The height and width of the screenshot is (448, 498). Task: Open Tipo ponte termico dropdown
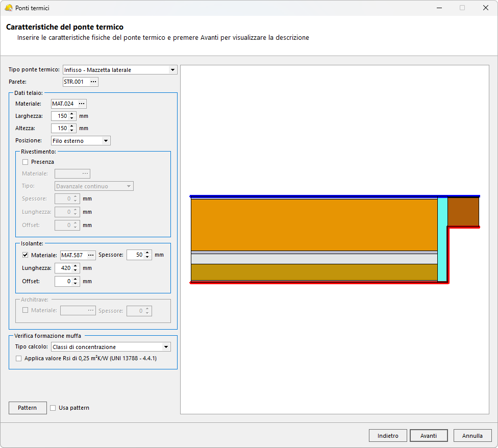coord(172,70)
